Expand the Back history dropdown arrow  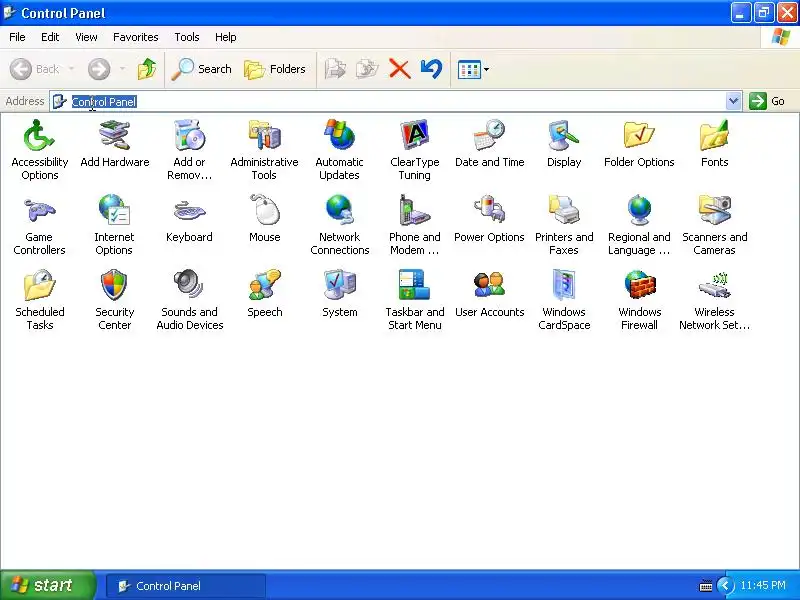(71, 69)
